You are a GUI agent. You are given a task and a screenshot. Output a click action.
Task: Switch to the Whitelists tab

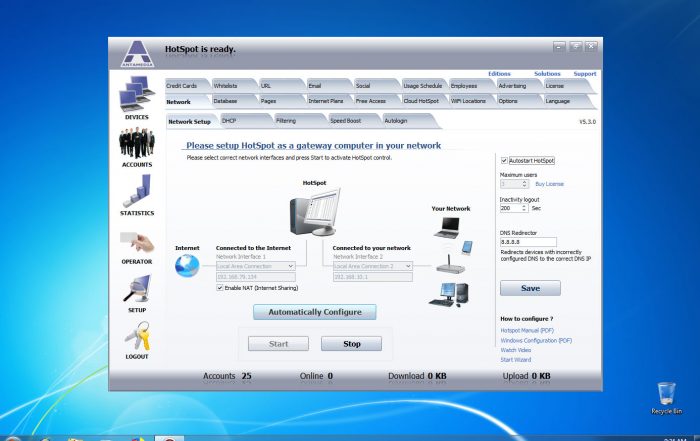pos(233,86)
